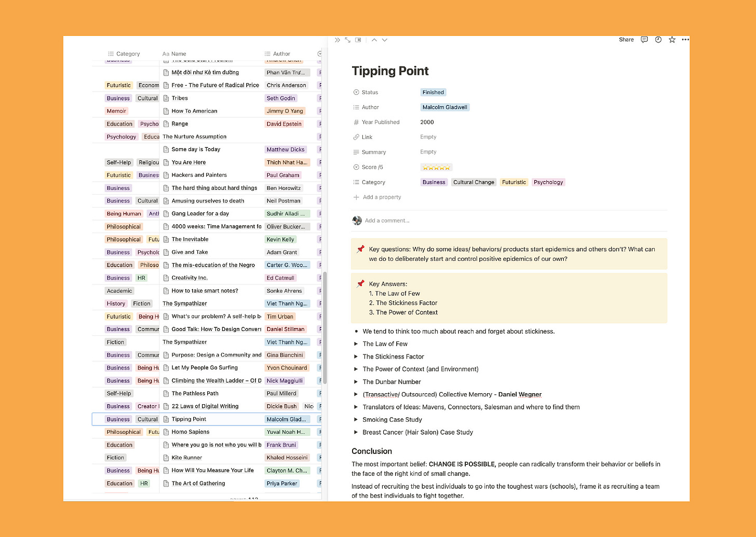
Task: Click the commenter avatar thumbnail
Action: tap(357, 221)
